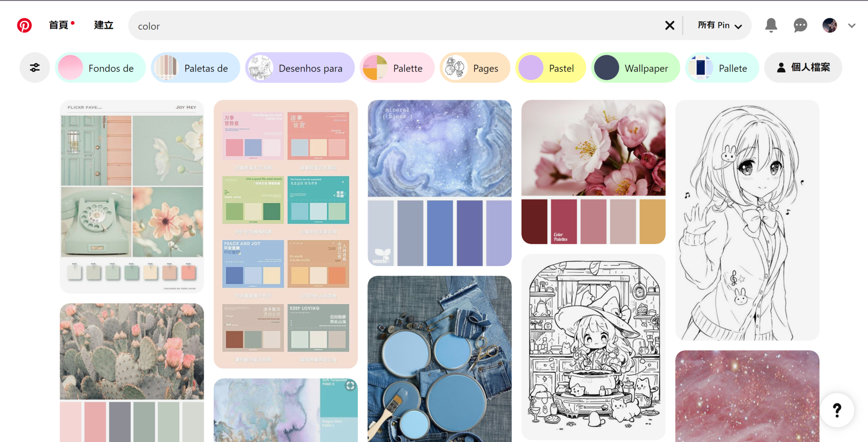Expand the 所有 Pin dropdown
868x442 pixels.
720,25
